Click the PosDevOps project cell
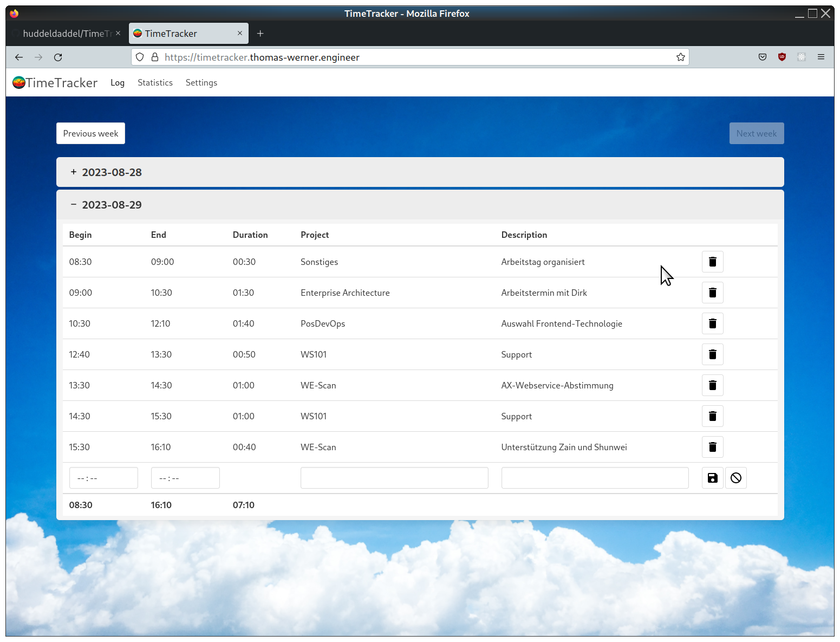 [323, 323]
